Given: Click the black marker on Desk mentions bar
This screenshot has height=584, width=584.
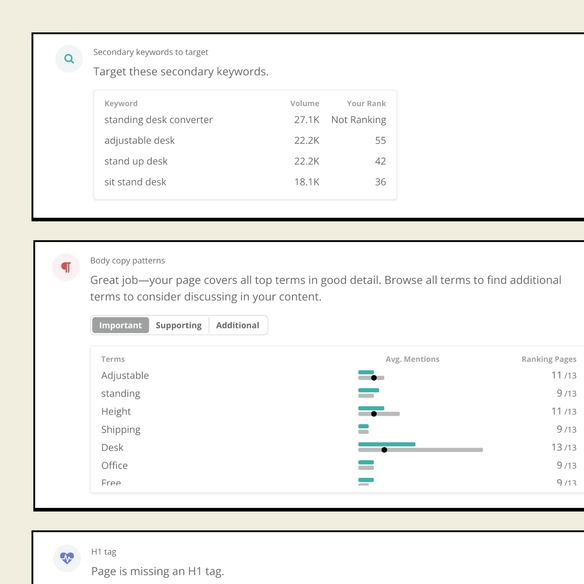Looking at the screenshot, I should click(x=384, y=450).
